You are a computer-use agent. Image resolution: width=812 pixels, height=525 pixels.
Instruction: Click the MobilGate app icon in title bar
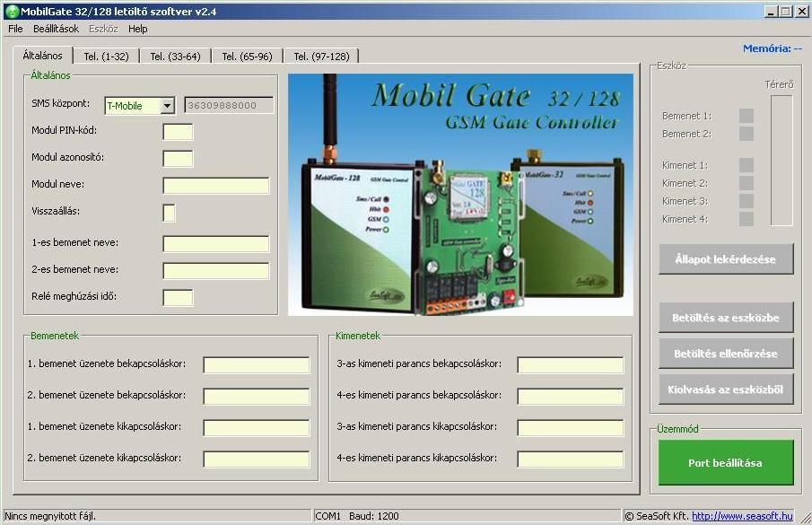12,12
